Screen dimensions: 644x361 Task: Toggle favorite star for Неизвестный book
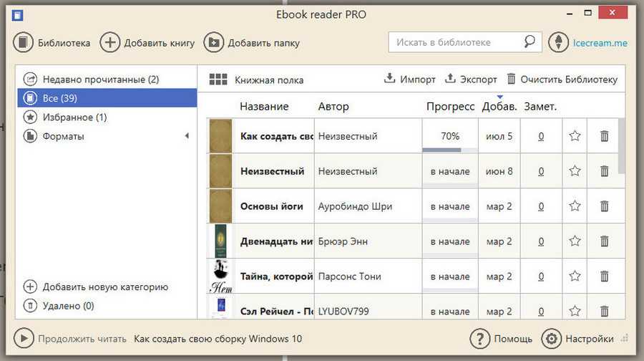(575, 171)
